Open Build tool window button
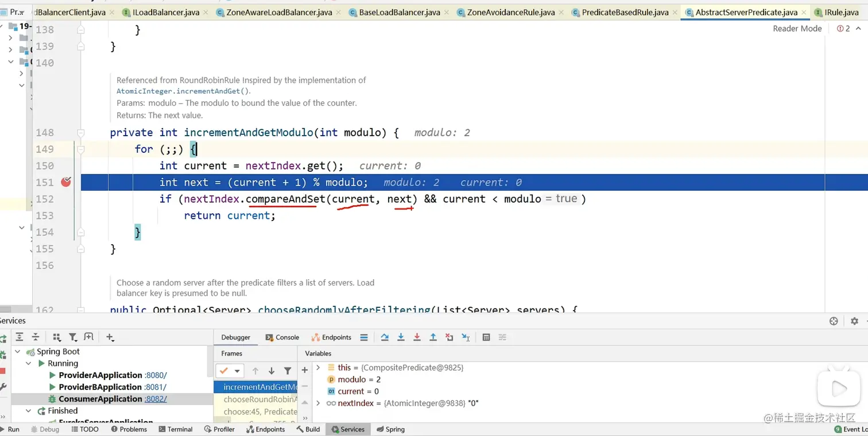 308,429
